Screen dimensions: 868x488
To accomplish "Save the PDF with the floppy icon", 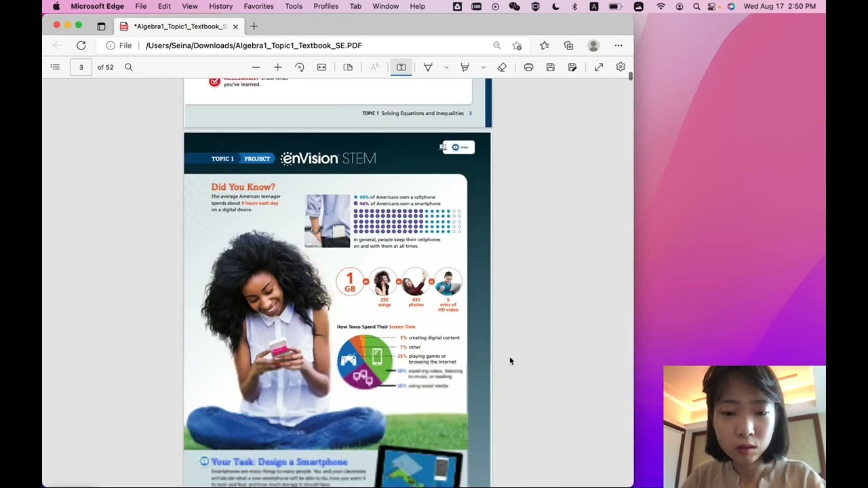I will (x=551, y=67).
